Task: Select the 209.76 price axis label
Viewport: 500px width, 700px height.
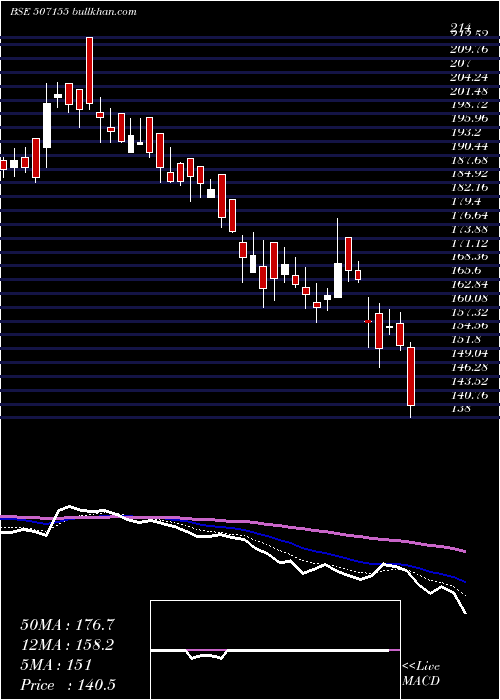Action: tap(468, 49)
